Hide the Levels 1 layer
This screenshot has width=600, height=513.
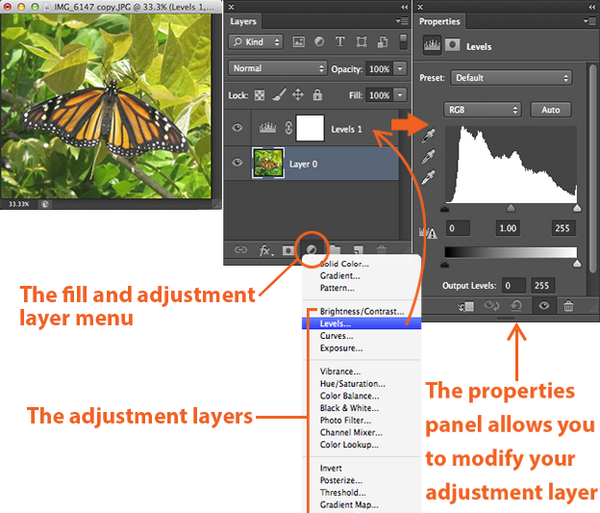(x=237, y=127)
